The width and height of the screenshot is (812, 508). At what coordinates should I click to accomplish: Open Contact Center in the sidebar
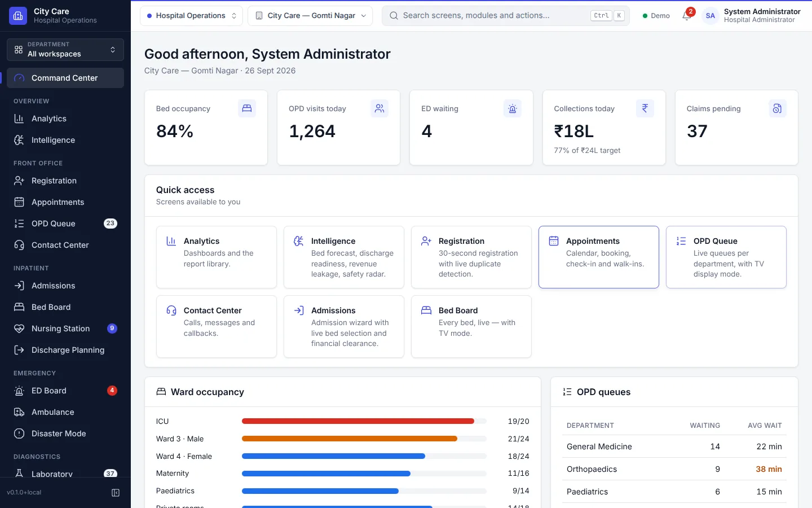pyautogui.click(x=65, y=245)
